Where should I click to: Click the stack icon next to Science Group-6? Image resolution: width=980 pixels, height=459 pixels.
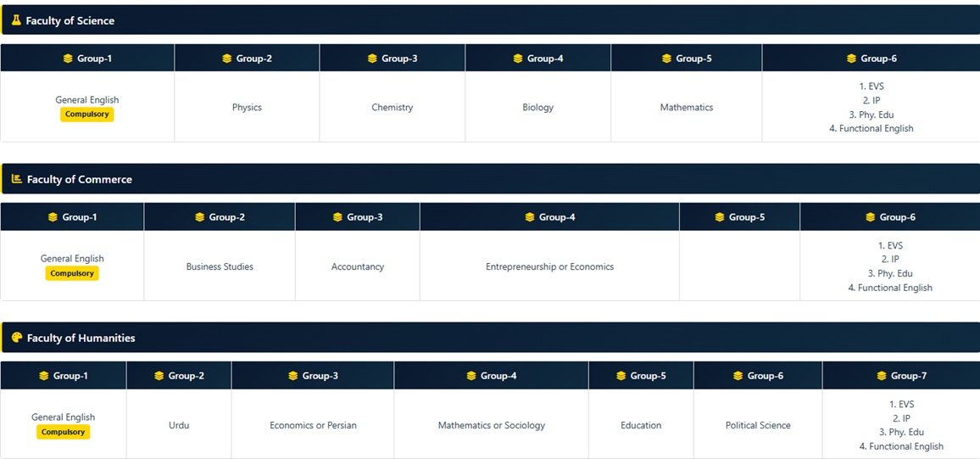851,59
